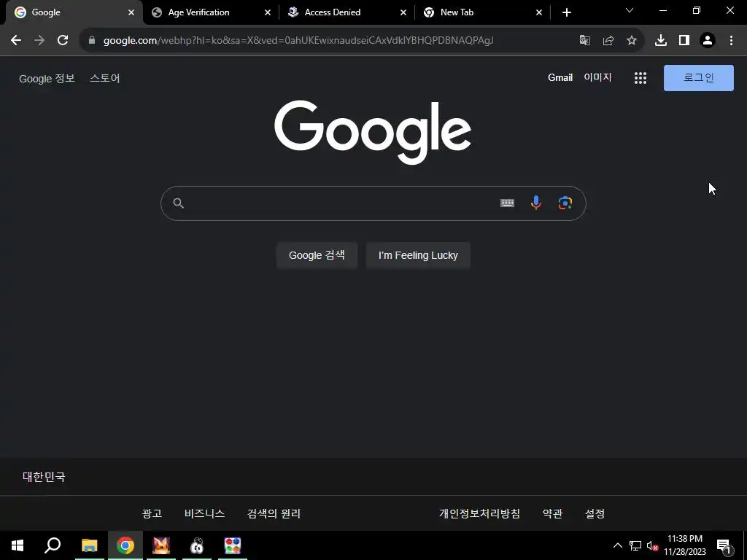Viewport: 747px width, 560px height.
Task: Open the Google apps grid
Action: pyautogui.click(x=640, y=78)
